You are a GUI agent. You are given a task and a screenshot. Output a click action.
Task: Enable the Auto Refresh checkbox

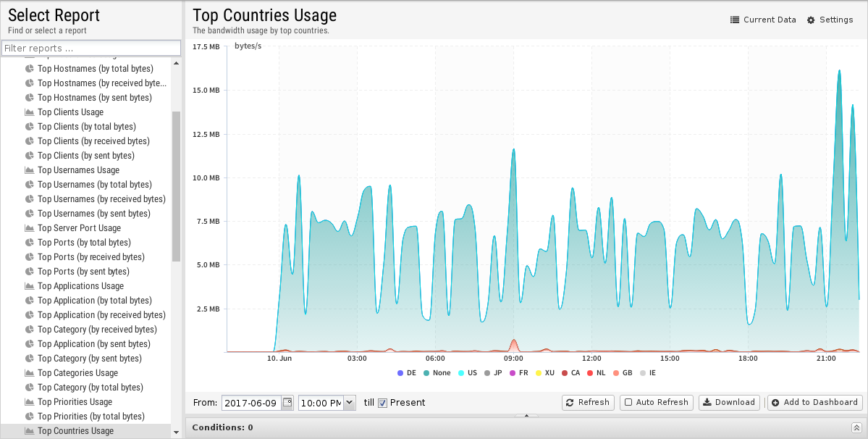[x=628, y=402]
